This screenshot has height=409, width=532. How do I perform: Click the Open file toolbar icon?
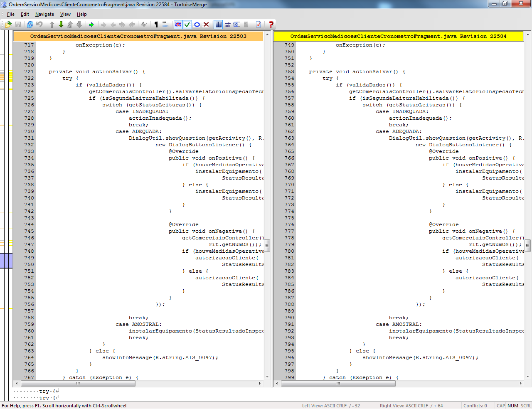[8, 25]
